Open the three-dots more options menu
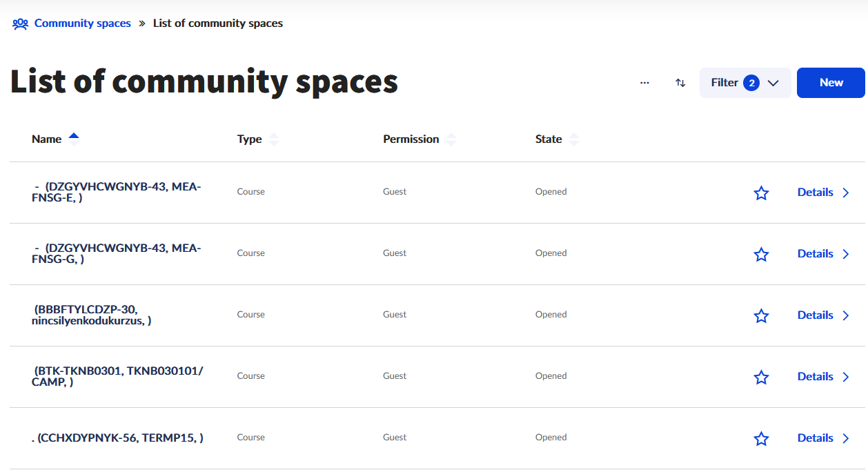 tap(644, 83)
